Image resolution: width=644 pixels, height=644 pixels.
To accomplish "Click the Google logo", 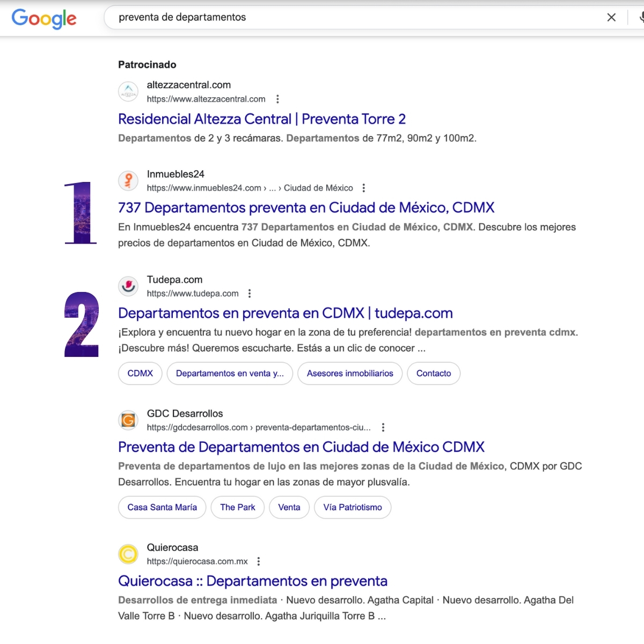I will (44, 18).
